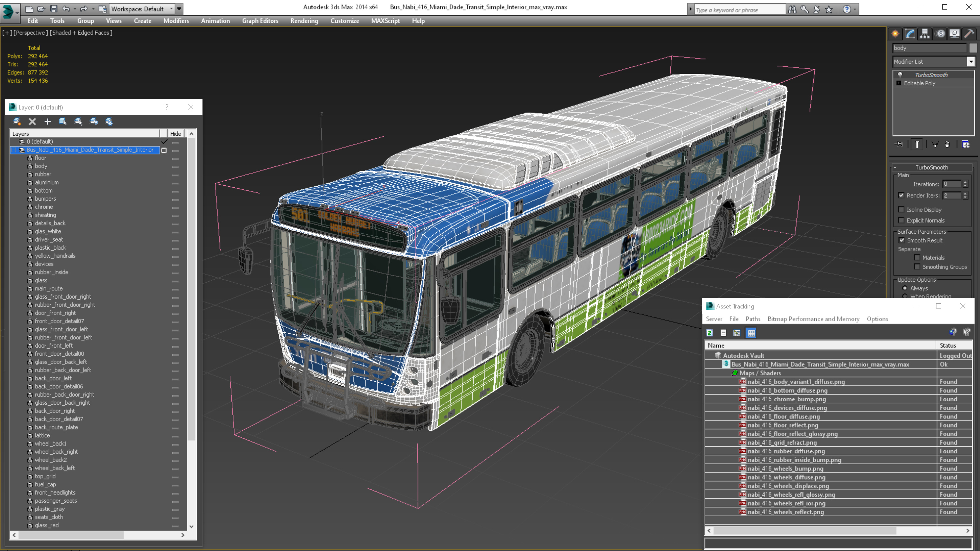
Task: Click the Favorites star icon
Action: pos(829,10)
